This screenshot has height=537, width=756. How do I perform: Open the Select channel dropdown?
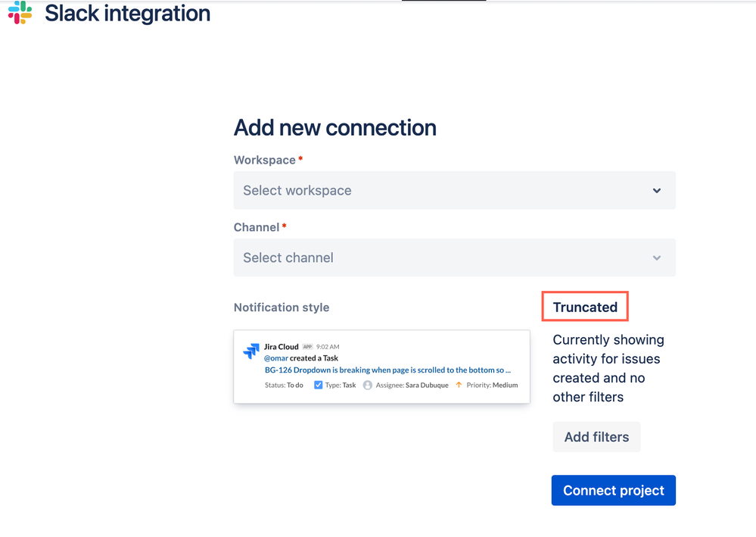tap(454, 258)
